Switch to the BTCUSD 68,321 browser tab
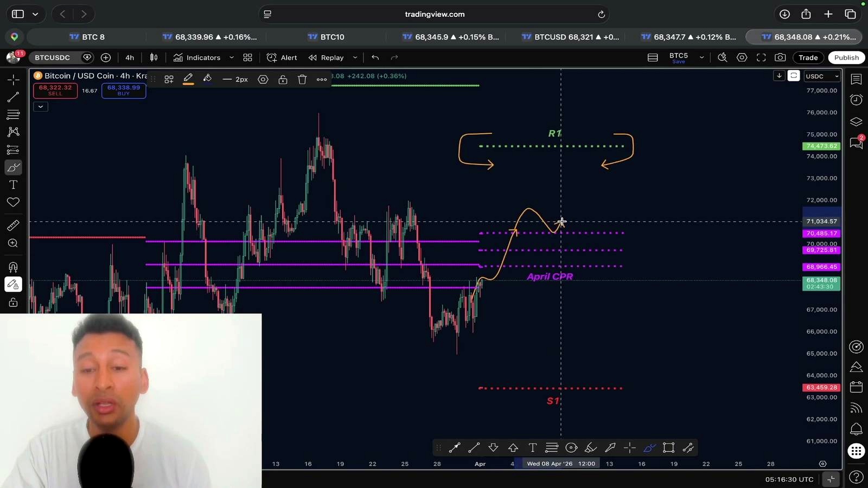This screenshot has width=868, height=488. point(570,37)
